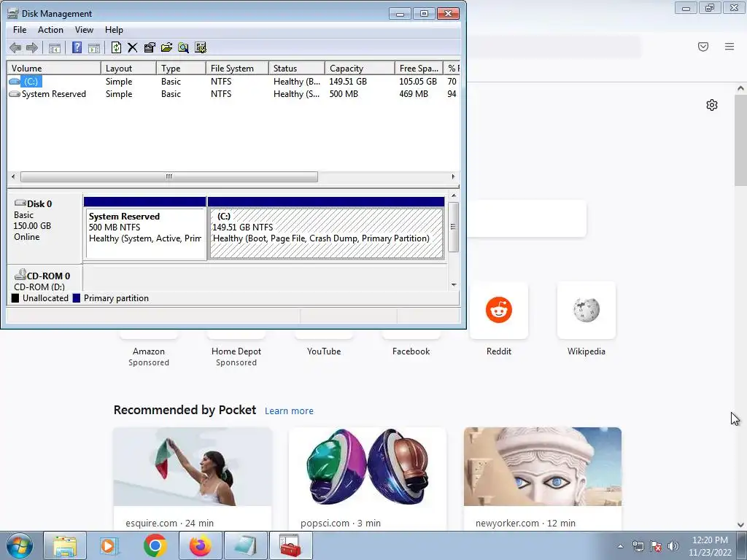Click the black X Delete toolbar icon
Viewport: 747px width, 560px height.
click(x=133, y=47)
